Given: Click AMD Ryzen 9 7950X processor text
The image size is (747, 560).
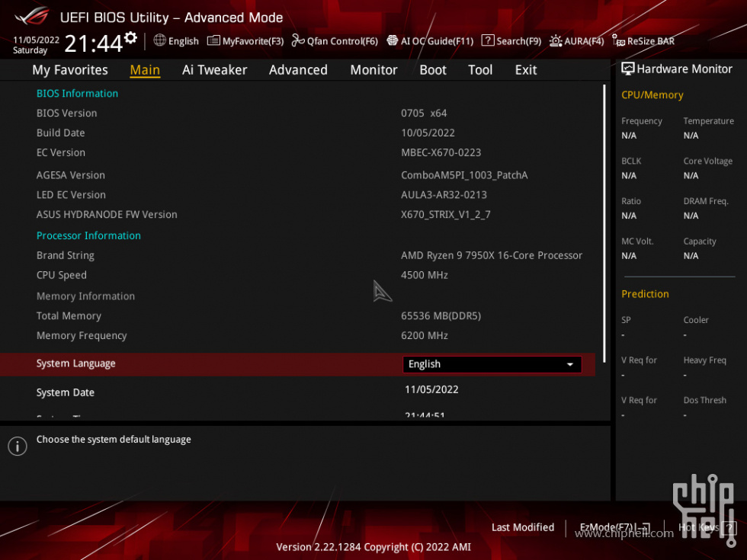Looking at the screenshot, I should (492, 256).
